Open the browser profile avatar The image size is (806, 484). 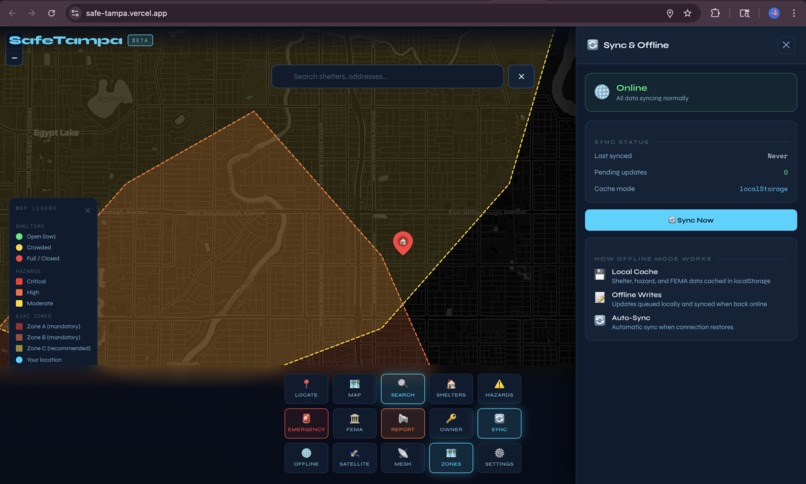tap(774, 13)
